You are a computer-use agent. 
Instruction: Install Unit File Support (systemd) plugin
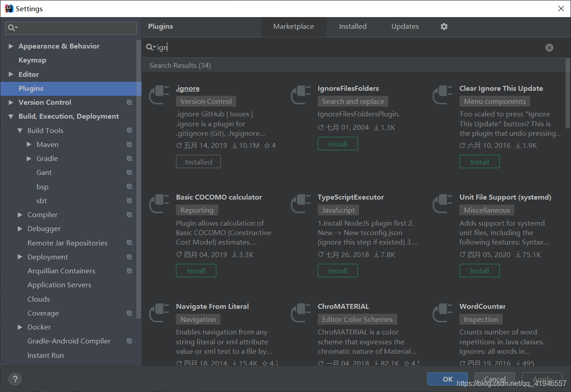[x=480, y=271]
